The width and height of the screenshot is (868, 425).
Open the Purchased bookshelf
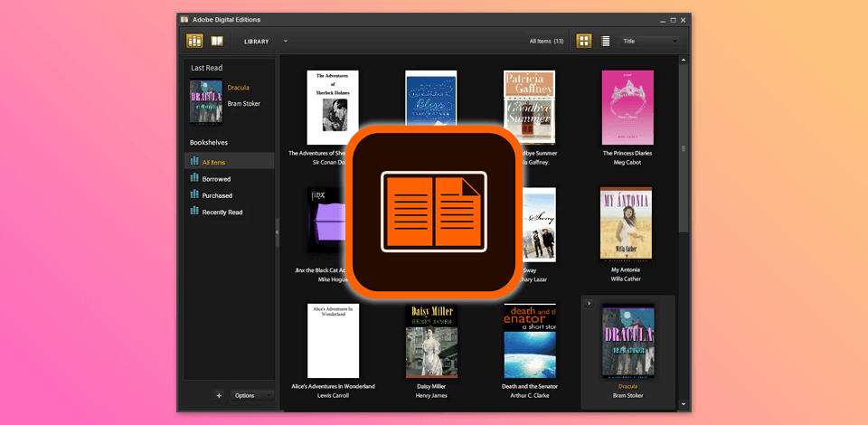coord(217,195)
